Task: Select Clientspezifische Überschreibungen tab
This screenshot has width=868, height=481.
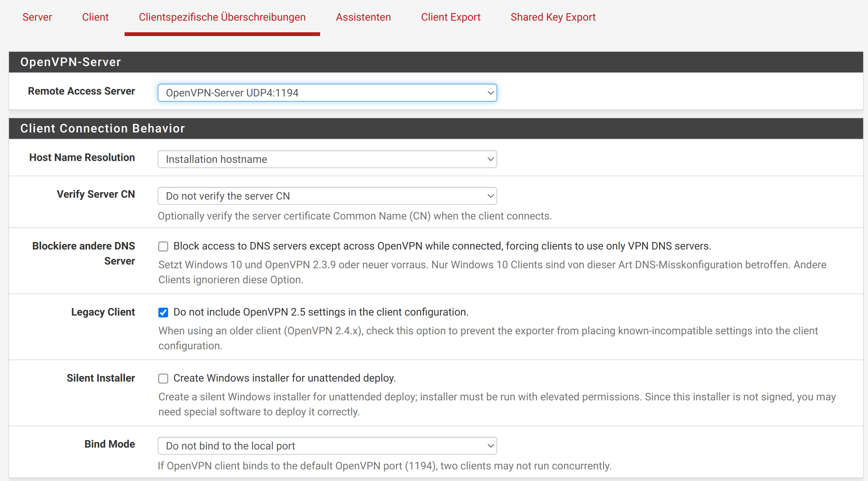Action: [222, 17]
